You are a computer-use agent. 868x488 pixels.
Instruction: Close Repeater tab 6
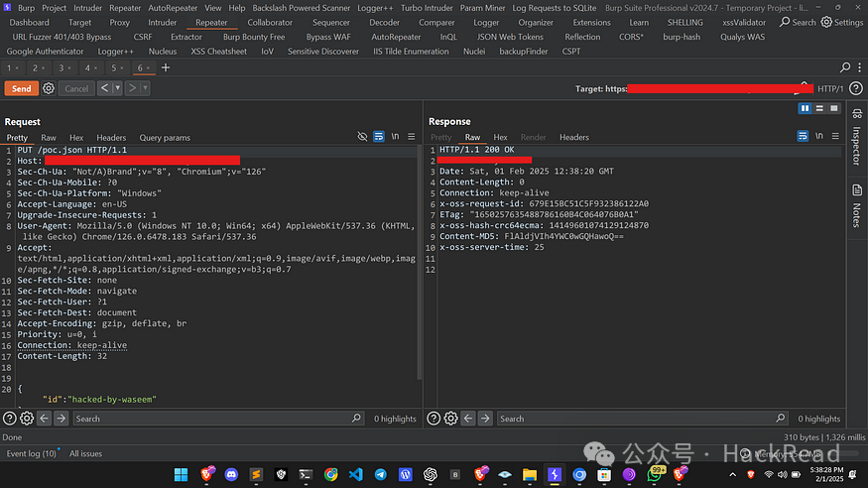[149, 68]
